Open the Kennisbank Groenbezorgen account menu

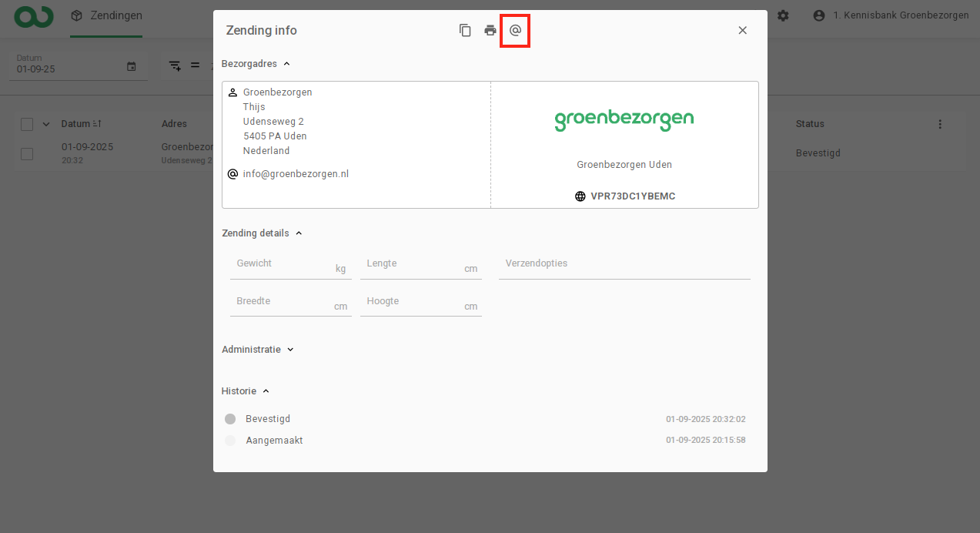(891, 15)
